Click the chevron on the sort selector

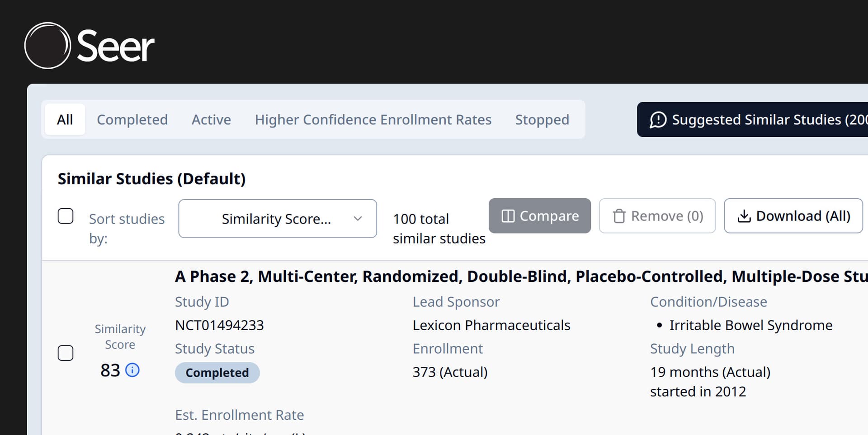pos(358,219)
